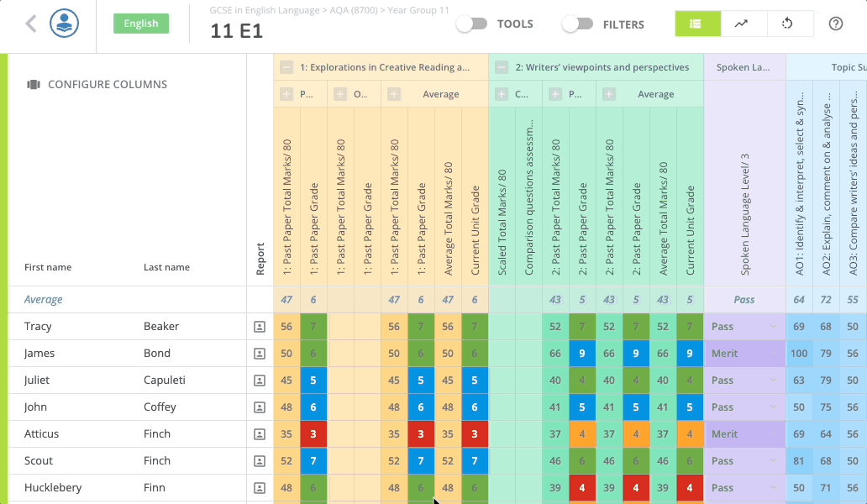Click the back arrow icon

[x=31, y=24]
